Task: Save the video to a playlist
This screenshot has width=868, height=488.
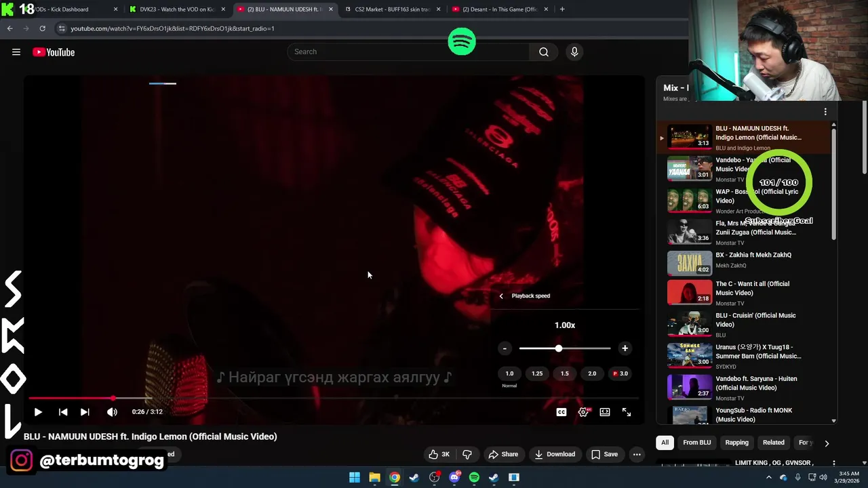Action: click(604, 454)
